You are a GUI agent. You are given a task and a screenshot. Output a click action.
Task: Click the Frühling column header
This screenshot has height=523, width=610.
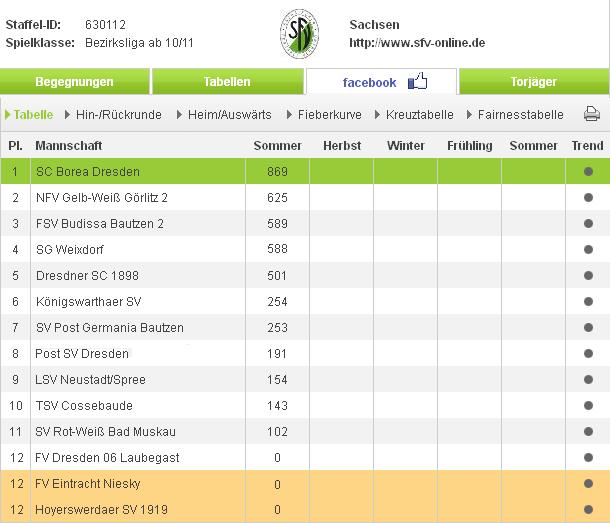[x=470, y=146]
